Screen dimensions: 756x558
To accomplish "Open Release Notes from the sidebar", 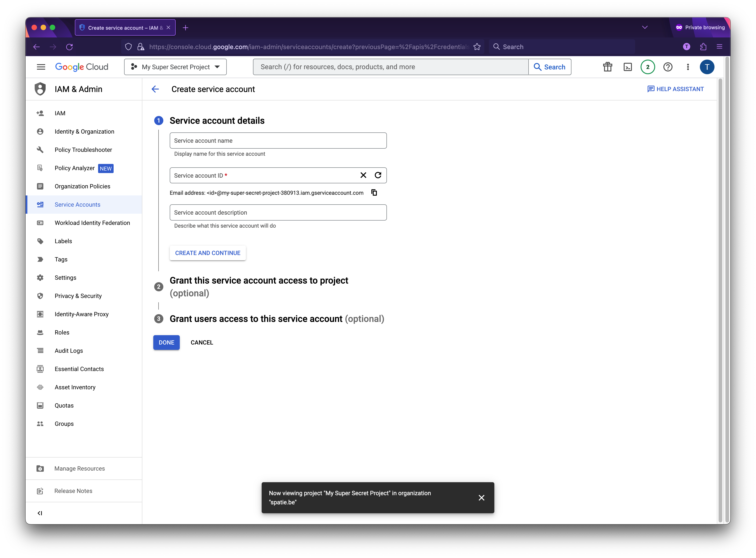I will coord(73,490).
